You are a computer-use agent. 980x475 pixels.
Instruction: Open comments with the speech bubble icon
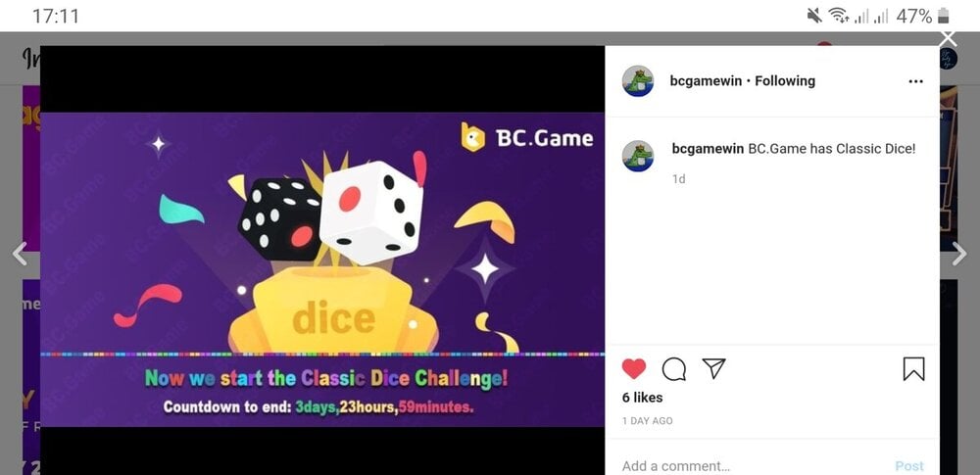click(x=674, y=369)
